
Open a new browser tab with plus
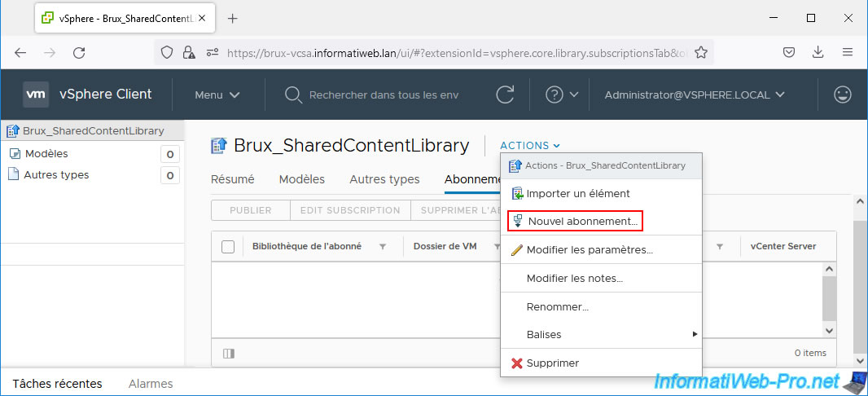coord(233,18)
